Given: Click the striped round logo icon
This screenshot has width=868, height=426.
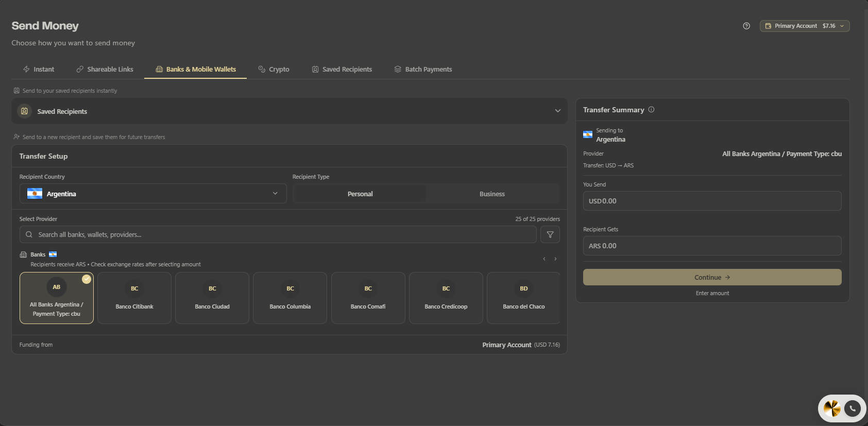Looking at the screenshot, I should click(x=831, y=408).
